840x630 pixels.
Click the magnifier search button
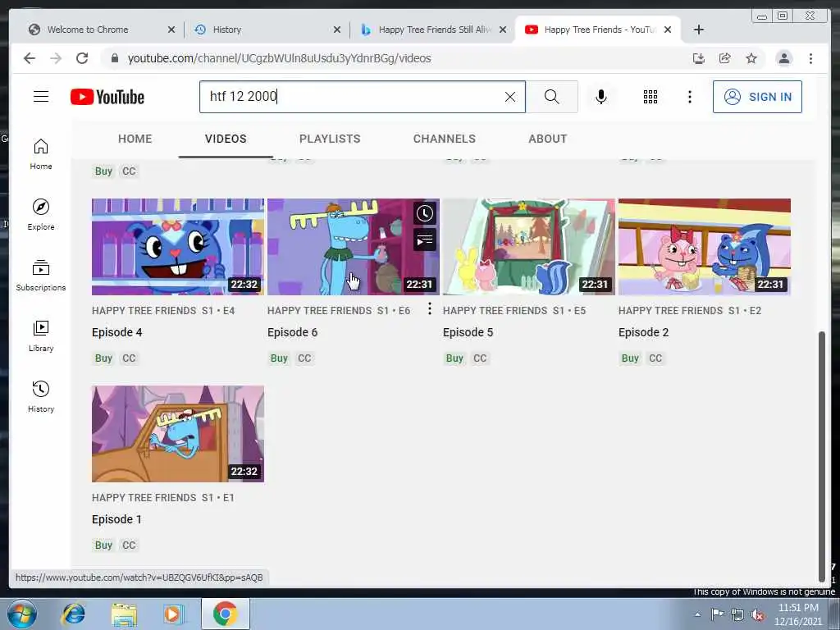(551, 97)
